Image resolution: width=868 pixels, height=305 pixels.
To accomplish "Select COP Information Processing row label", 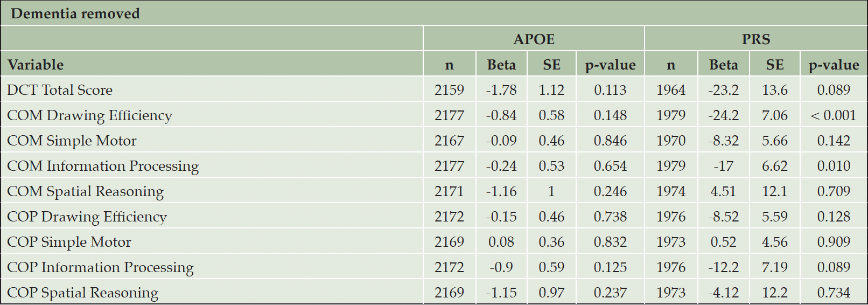I will (100, 268).
